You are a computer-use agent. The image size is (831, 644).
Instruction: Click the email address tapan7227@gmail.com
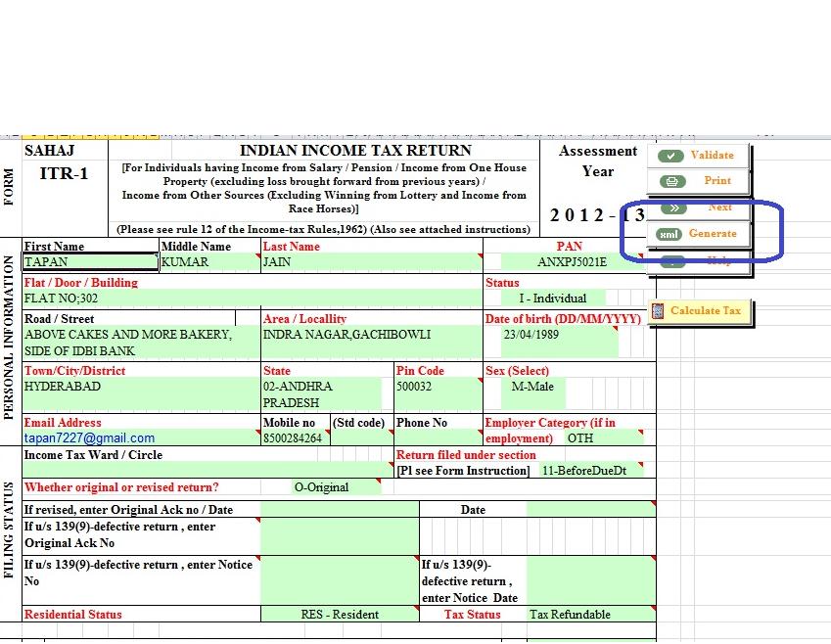click(78, 437)
